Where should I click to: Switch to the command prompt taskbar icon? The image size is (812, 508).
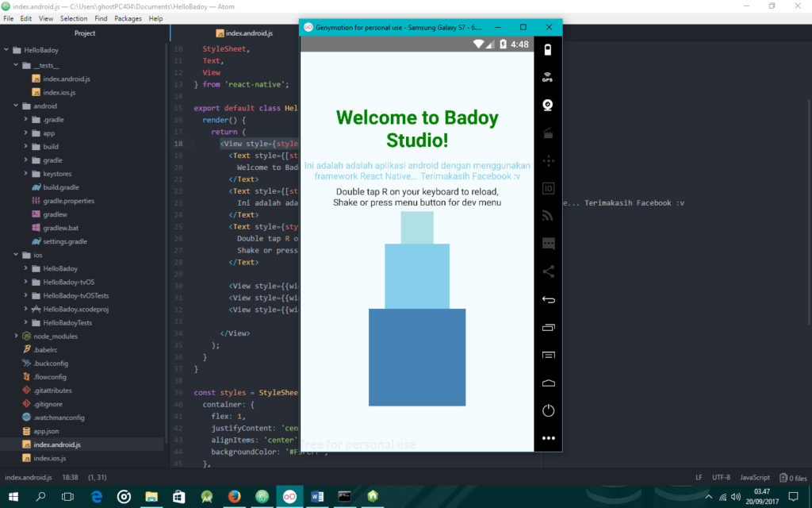tap(344, 497)
